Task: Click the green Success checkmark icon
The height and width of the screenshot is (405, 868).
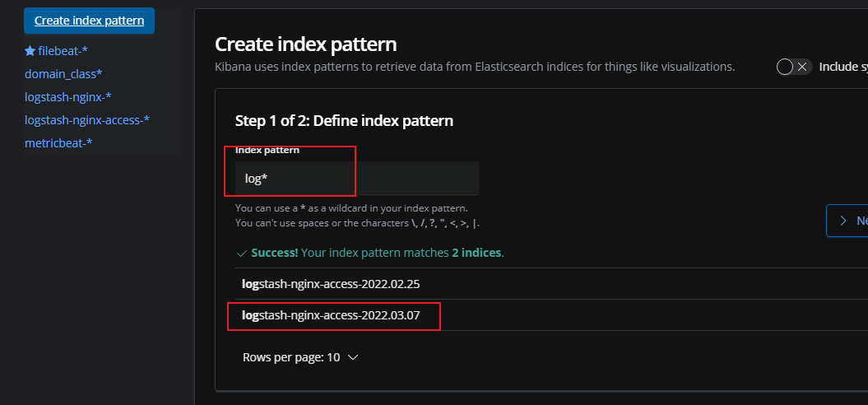Action: point(241,253)
